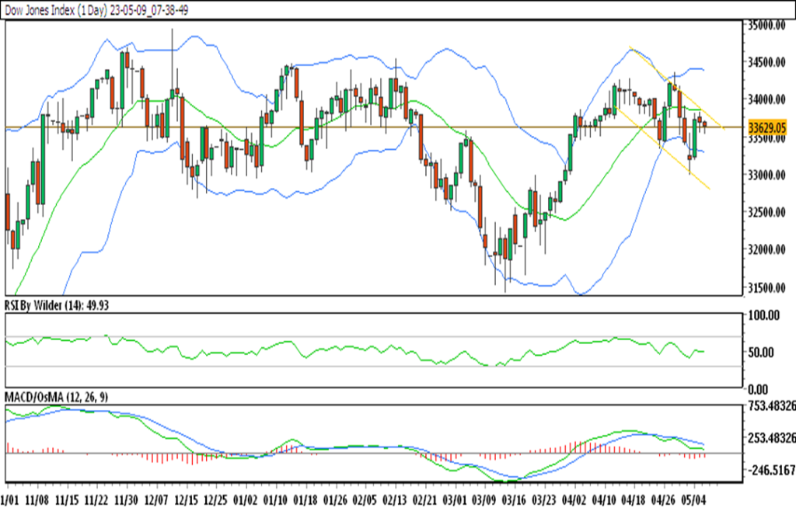Click the 35000.00 price axis label
The image size is (796, 532).
tap(767, 25)
